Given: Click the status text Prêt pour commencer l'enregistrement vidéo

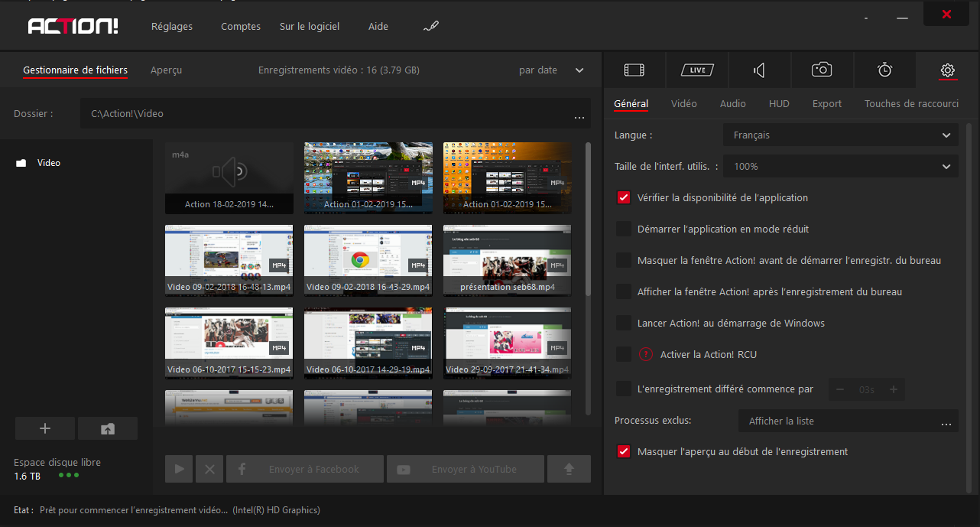Looking at the screenshot, I should tap(134, 510).
